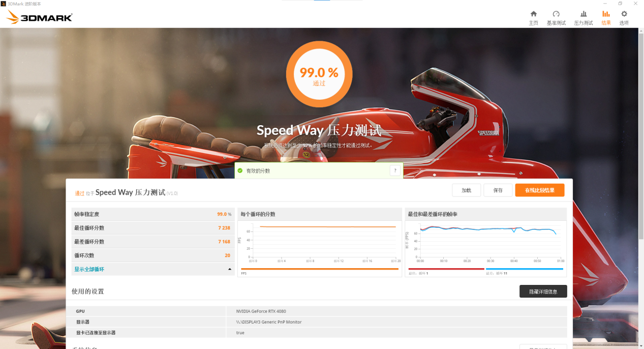Click the 显示器 row label
The width and height of the screenshot is (644, 349).
83,322
